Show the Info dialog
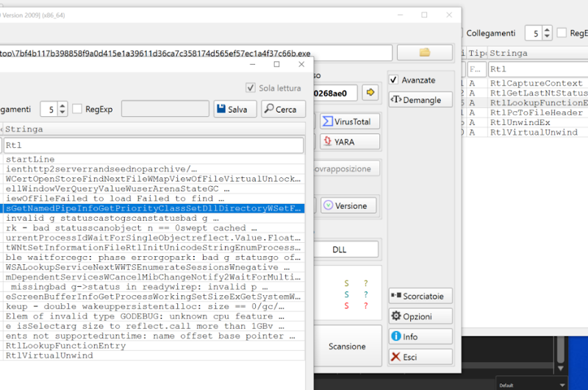Image resolution: width=588 pixels, height=390 pixels. click(x=420, y=337)
